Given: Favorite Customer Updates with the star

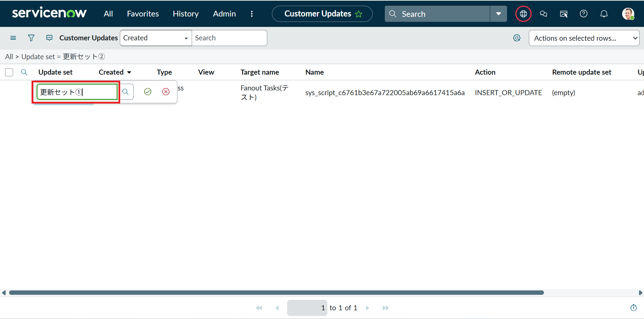Looking at the screenshot, I should pos(359,14).
